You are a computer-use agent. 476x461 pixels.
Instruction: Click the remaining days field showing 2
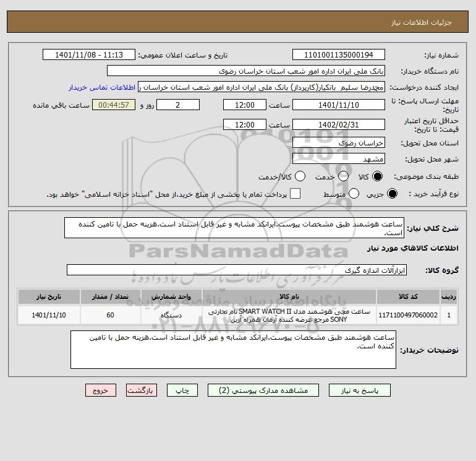(178, 105)
